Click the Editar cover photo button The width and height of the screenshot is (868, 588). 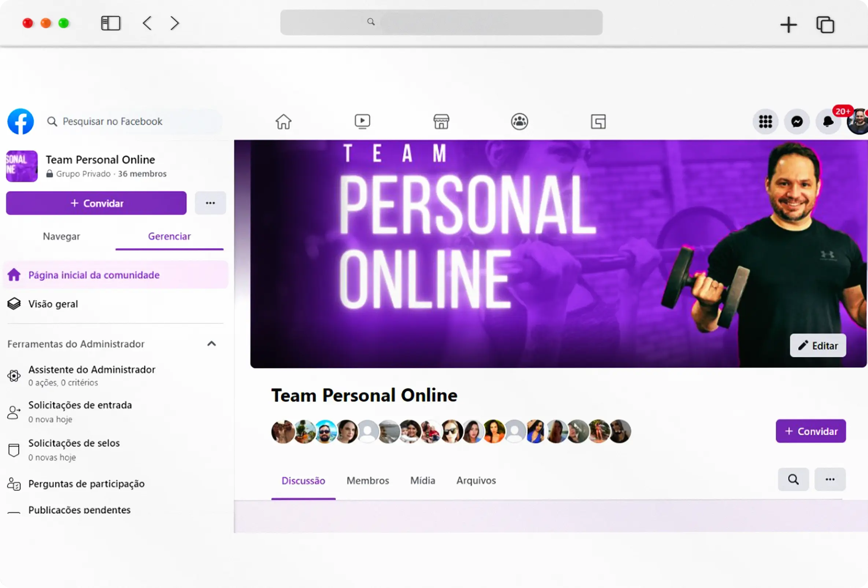tap(817, 345)
